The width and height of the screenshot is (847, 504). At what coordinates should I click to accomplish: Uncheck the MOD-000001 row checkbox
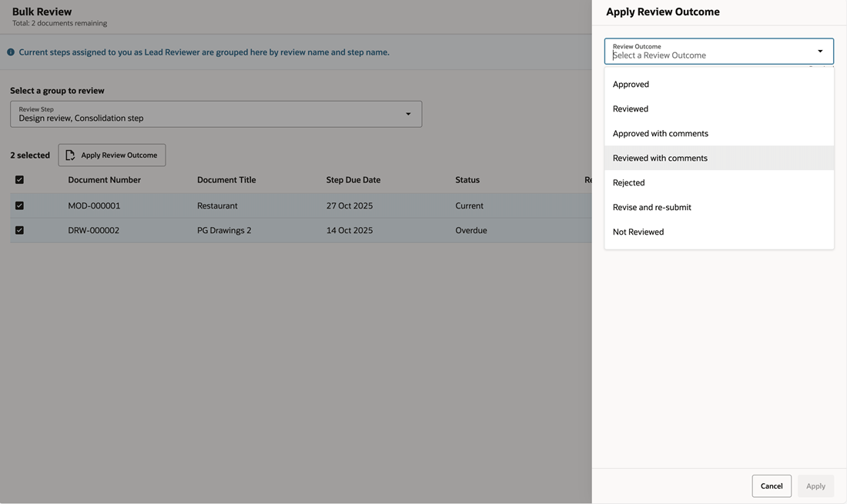[x=19, y=206]
